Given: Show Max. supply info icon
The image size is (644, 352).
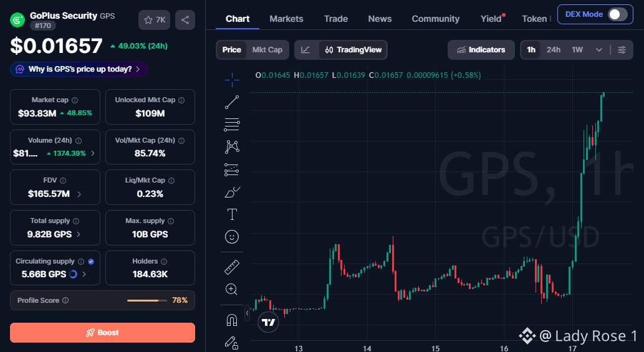Looking at the screenshot, I should 171,221.
